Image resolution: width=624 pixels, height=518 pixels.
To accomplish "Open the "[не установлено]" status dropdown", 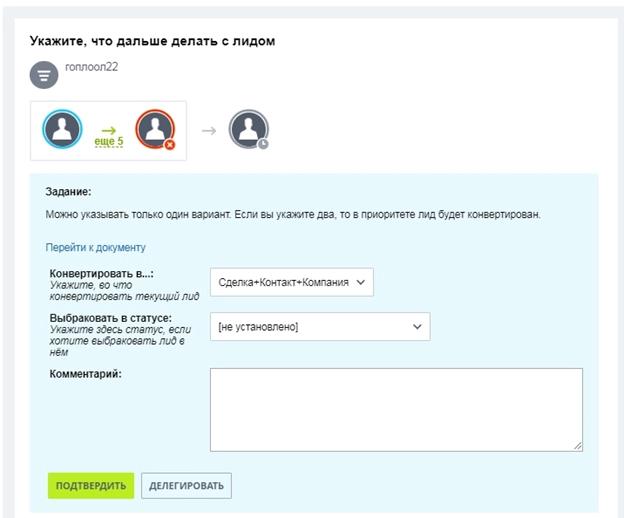I will [319, 326].
